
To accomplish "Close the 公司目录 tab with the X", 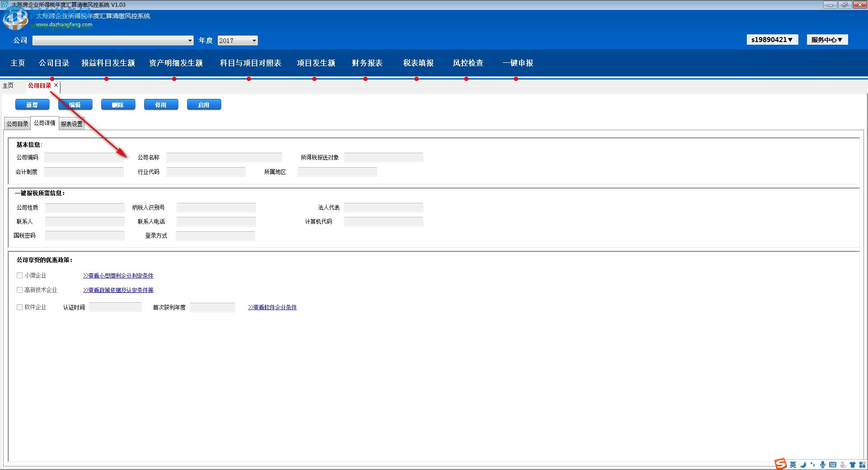I will (x=56, y=85).
